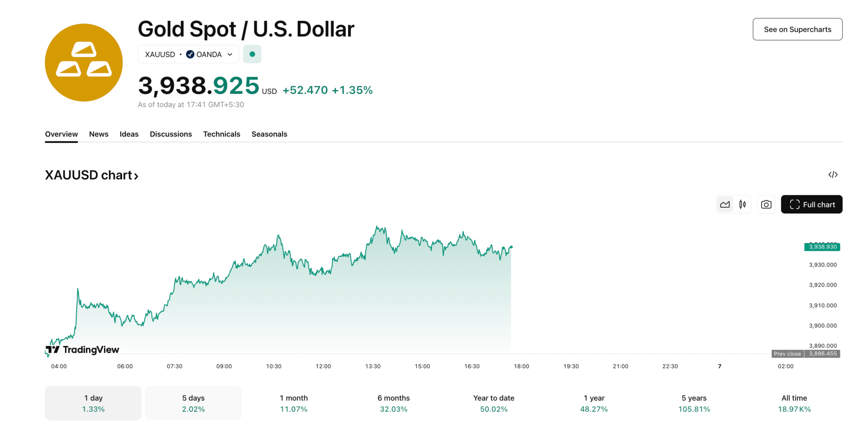Switch to candlestick chart style

click(x=742, y=205)
